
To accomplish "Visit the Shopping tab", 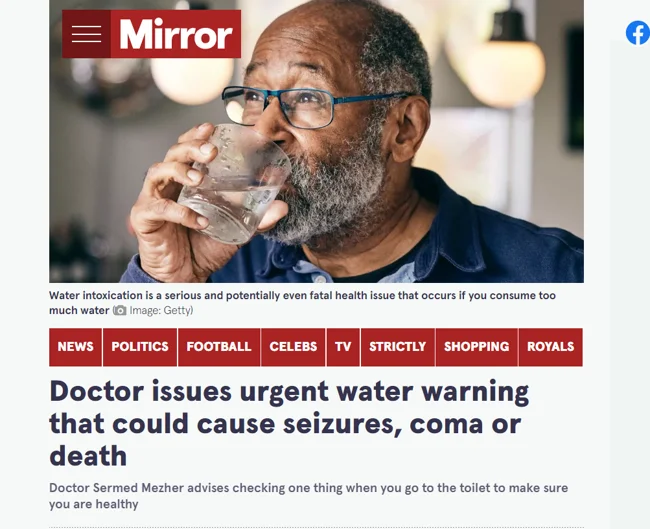I will [x=477, y=347].
